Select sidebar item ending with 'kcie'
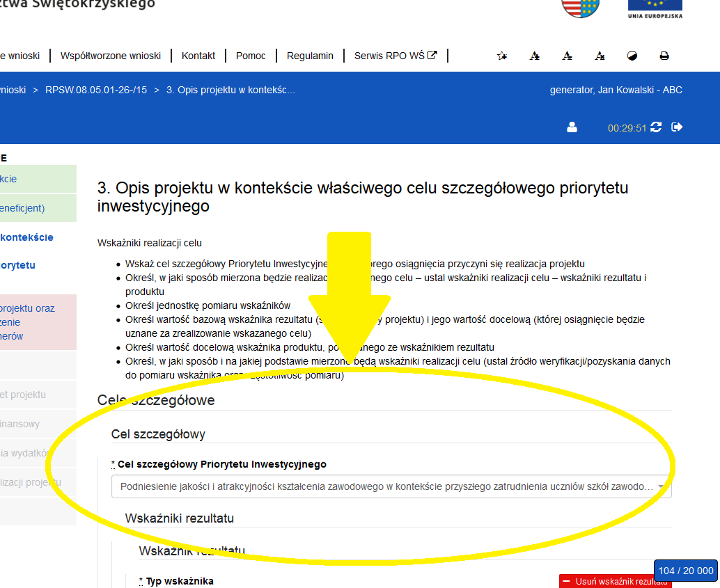Viewport: 720px width, 588px height. pyautogui.click(x=38, y=179)
